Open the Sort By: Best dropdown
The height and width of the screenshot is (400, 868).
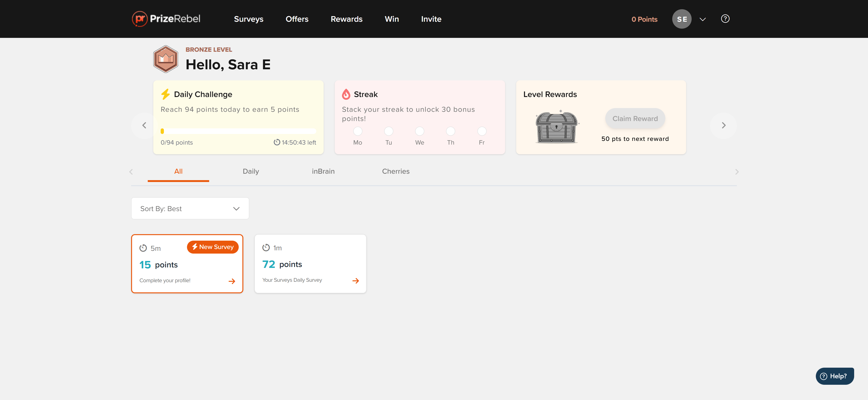point(190,209)
